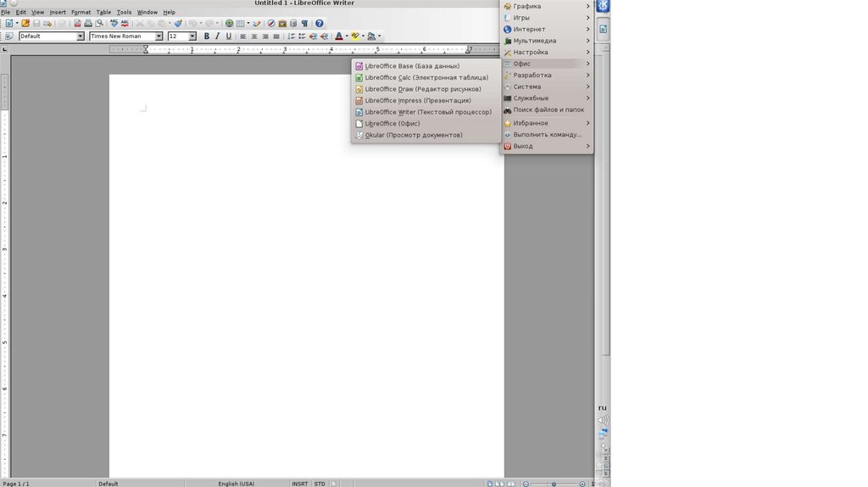868x487 pixels.
Task: Toggle Underline formatting
Action: coord(228,36)
